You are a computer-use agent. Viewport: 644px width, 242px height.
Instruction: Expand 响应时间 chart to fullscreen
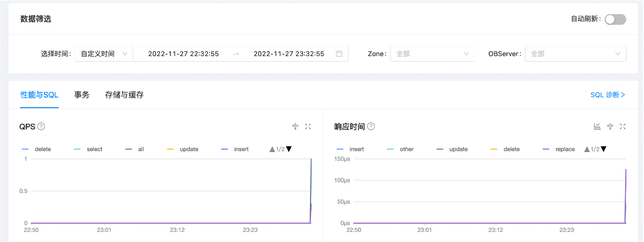tap(622, 126)
